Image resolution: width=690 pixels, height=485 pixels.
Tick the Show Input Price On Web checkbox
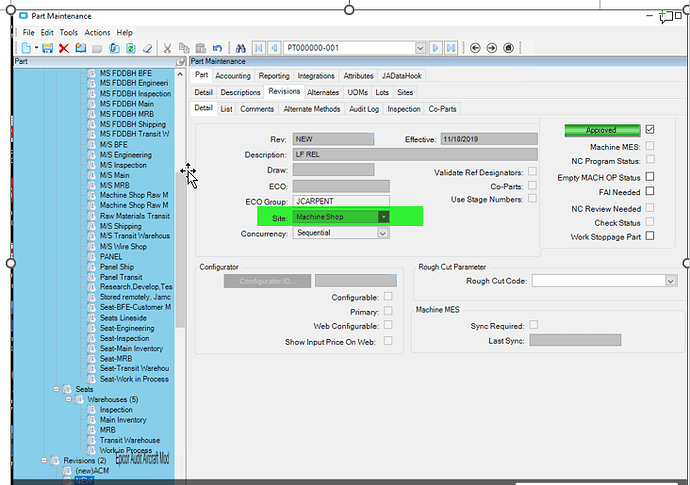pyautogui.click(x=388, y=341)
